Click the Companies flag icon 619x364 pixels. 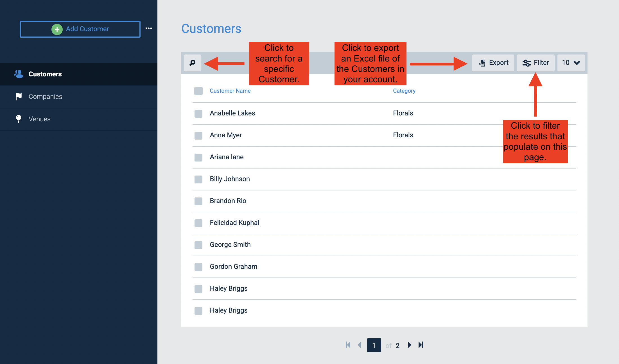pos(19,97)
